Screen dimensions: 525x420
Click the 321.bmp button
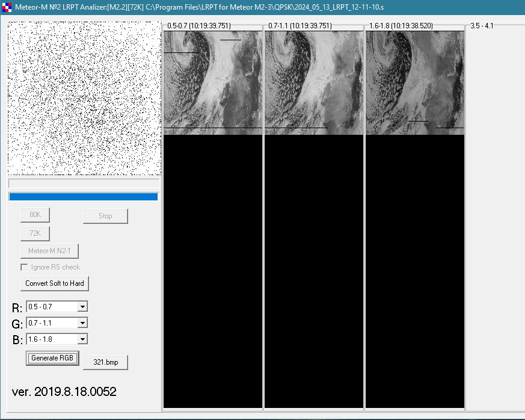[106, 362]
